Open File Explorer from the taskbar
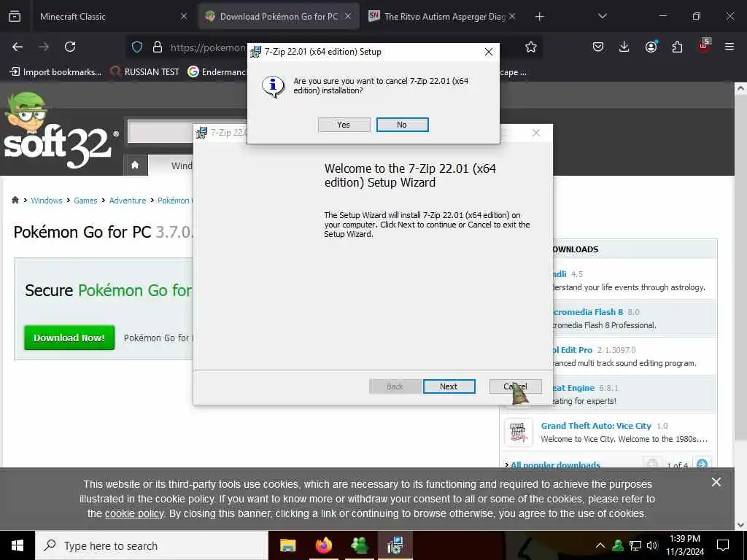 [x=287, y=545]
